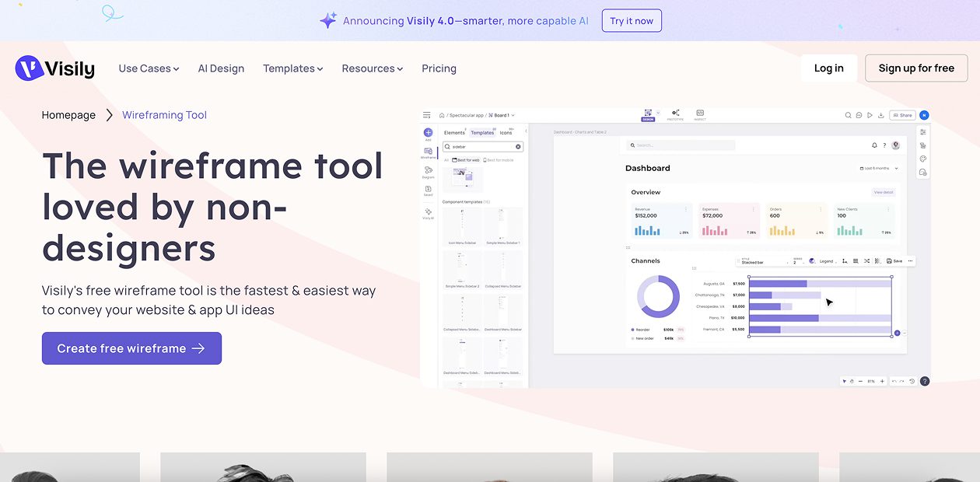Switch to Prototype mode icon
This screenshot has width=980, height=482.
click(674, 114)
